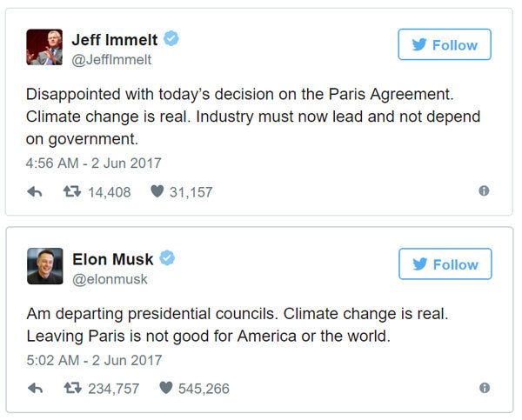
Task: Reply to Jeff Immelt's tweet
Action: click(36, 191)
